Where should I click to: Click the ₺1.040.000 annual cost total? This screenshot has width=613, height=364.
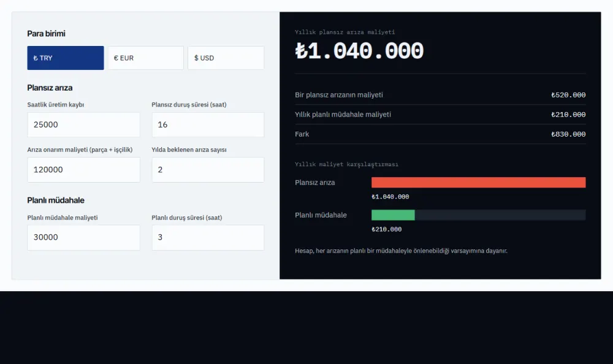(359, 51)
